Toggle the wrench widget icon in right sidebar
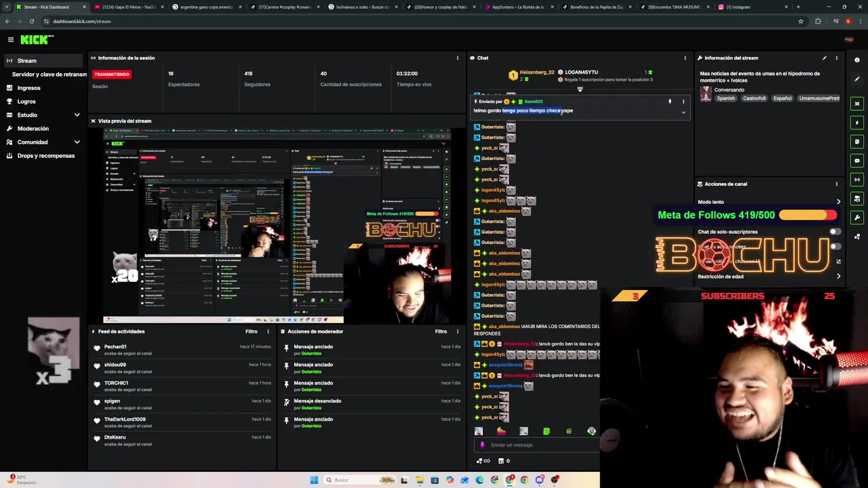This screenshot has width=868, height=488. (857, 218)
